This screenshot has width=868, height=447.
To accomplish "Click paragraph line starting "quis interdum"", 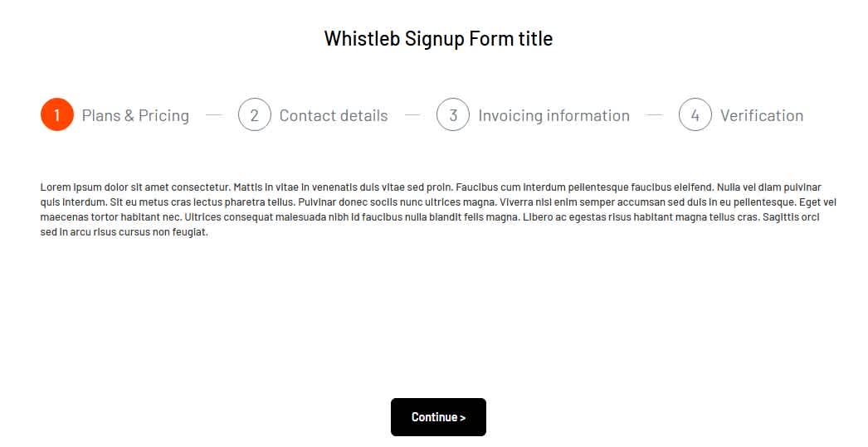I will pyautogui.click(x=430, y=202).
